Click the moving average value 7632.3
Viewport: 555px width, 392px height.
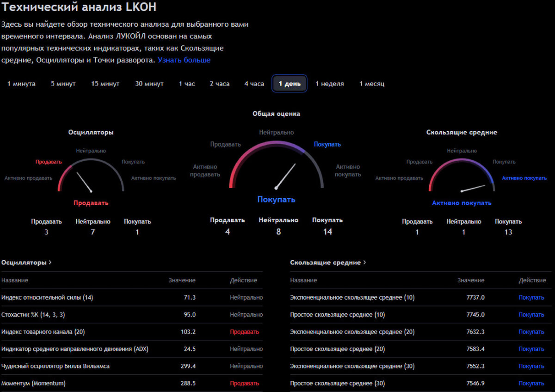pyautogui.click(x=475, y=331)
